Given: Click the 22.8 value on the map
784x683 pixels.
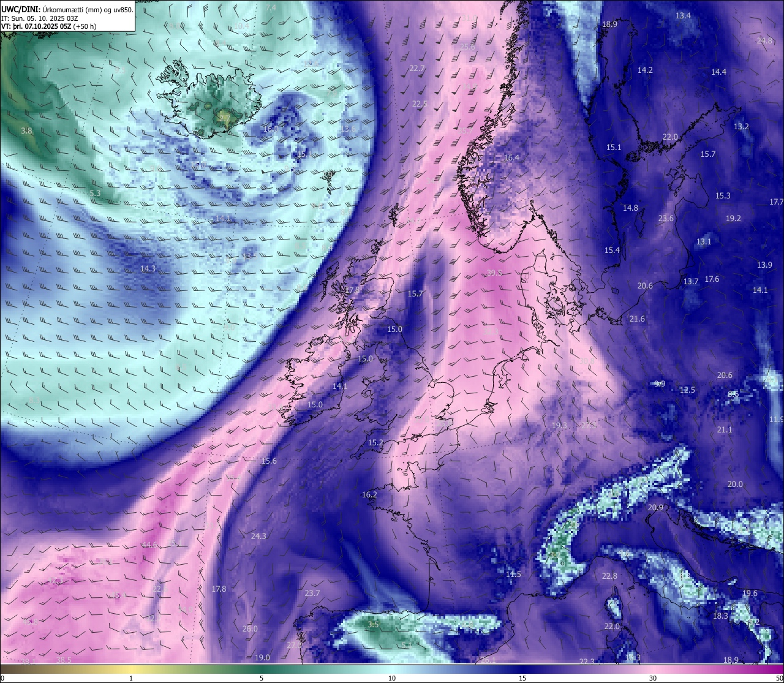Looking at the screenshot, I should tap(609, 576).
